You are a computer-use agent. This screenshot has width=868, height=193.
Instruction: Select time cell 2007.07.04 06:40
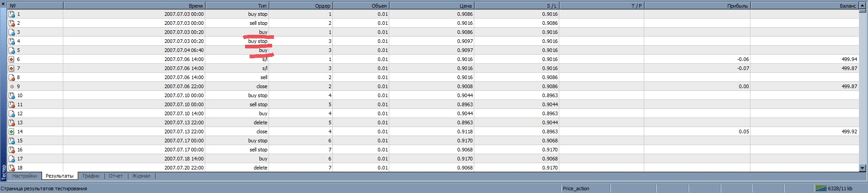point(184,50)
